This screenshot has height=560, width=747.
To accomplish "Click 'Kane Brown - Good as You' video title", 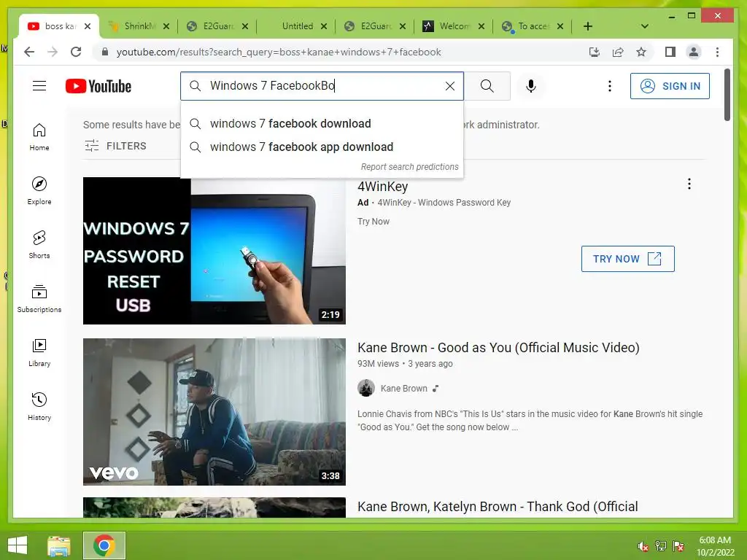I will point(498,348).
